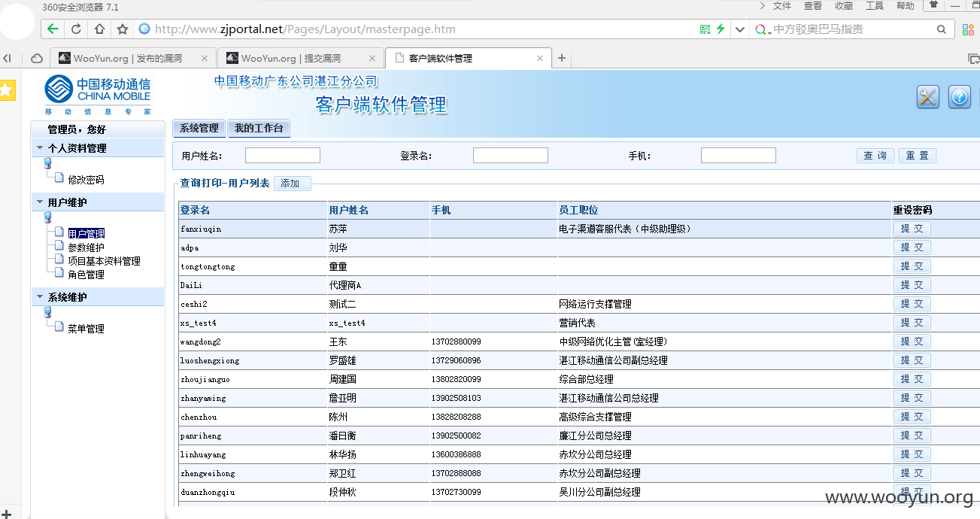Click 提交 for user fanxiuqin
This screenshot has width=980, height=519.
(x=912, y=229)
